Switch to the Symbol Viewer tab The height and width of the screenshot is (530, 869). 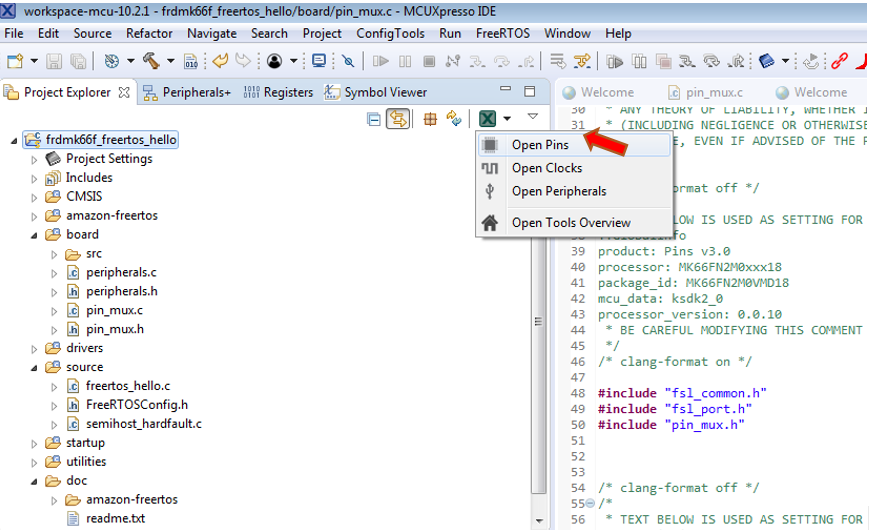tap(376, 93)
